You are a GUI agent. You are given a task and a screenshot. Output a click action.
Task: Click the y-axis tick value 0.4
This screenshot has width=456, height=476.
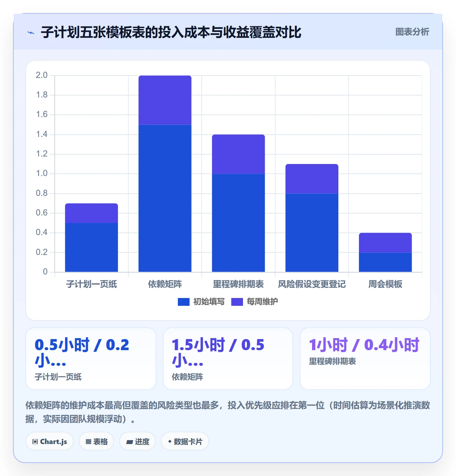tap(42, 232)
